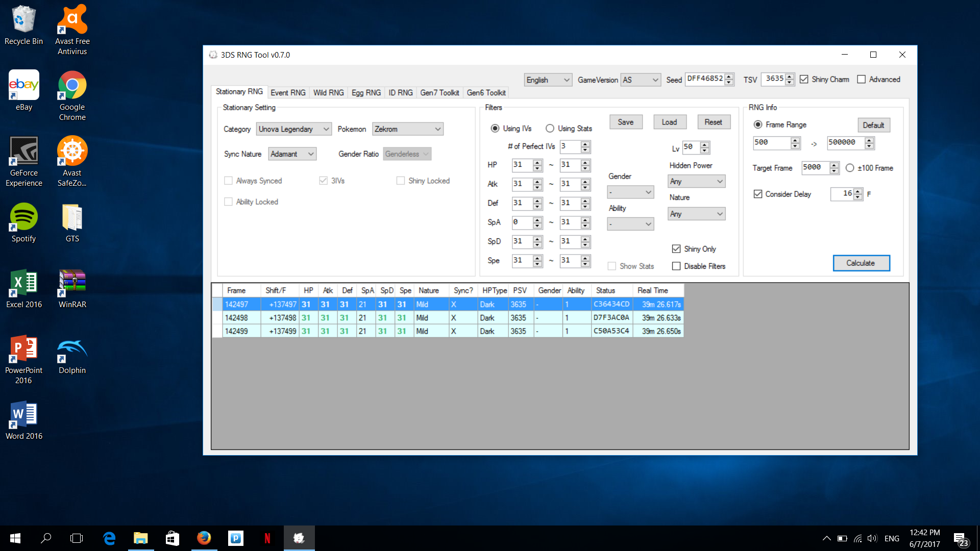Click the Reset button
The image size is (980, 551).
pyautogui.click(x=712, y=121)
